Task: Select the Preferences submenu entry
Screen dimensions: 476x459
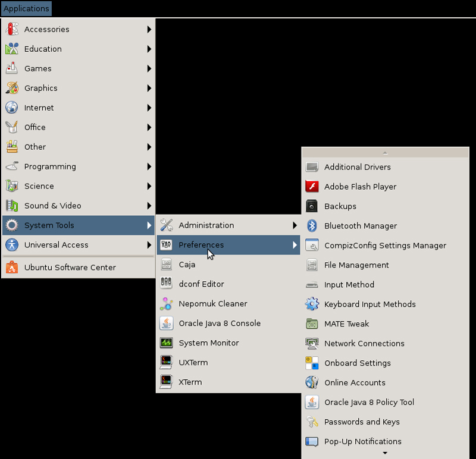Action: click(x=228, y=245)
